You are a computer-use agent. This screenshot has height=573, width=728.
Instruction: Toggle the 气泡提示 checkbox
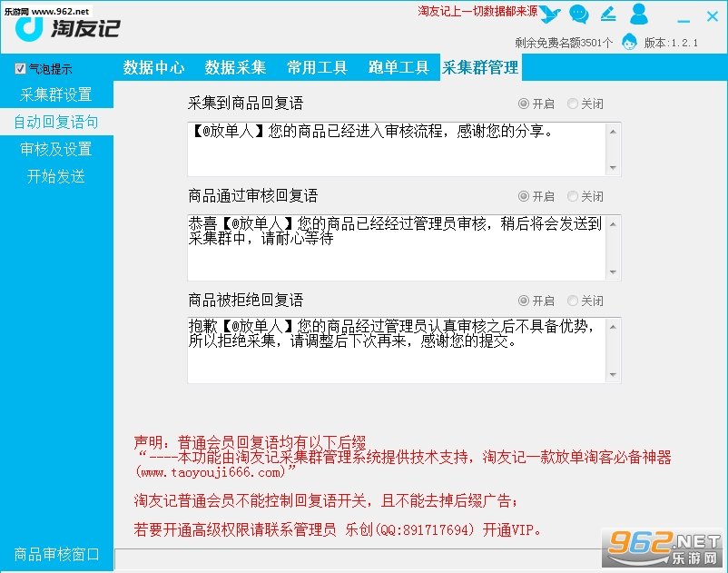[x=20, y=69]
